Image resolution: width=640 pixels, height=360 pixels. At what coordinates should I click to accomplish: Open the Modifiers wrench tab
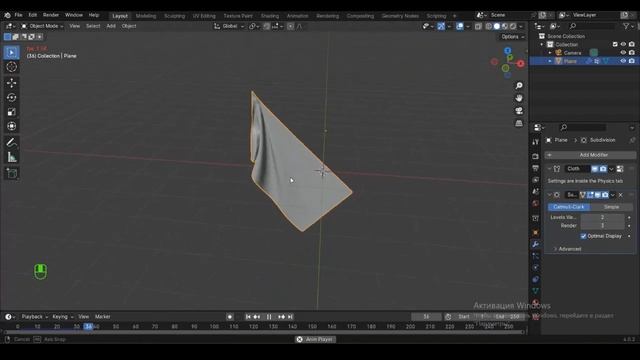[x=536, y=244]
